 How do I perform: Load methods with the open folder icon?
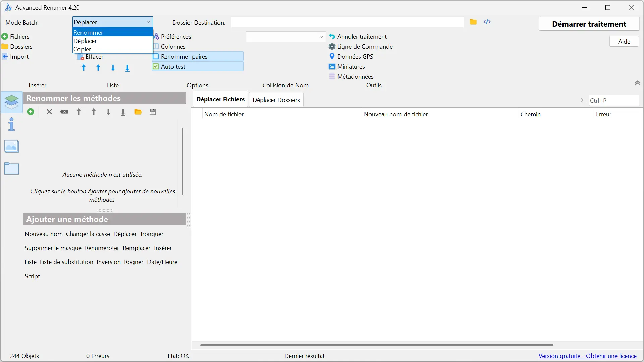[138, 112]
